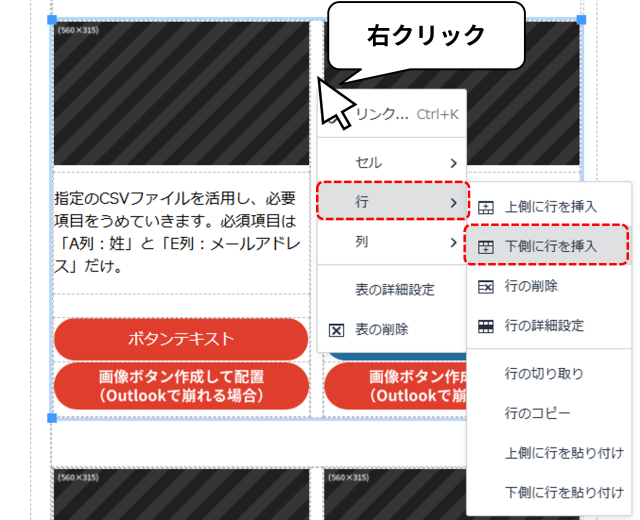Select セル in the context menu
The height and width of the screenshot is (520, 640).
click(392, 163)
